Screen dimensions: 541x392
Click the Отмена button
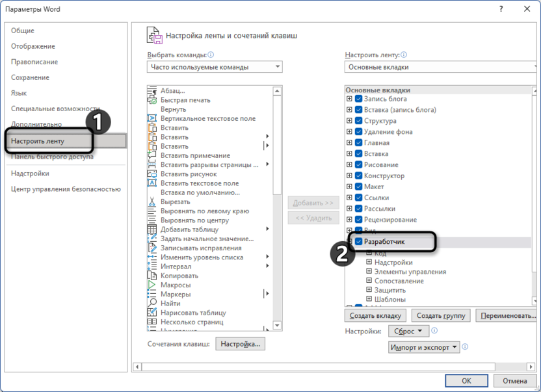click(515, 381)
